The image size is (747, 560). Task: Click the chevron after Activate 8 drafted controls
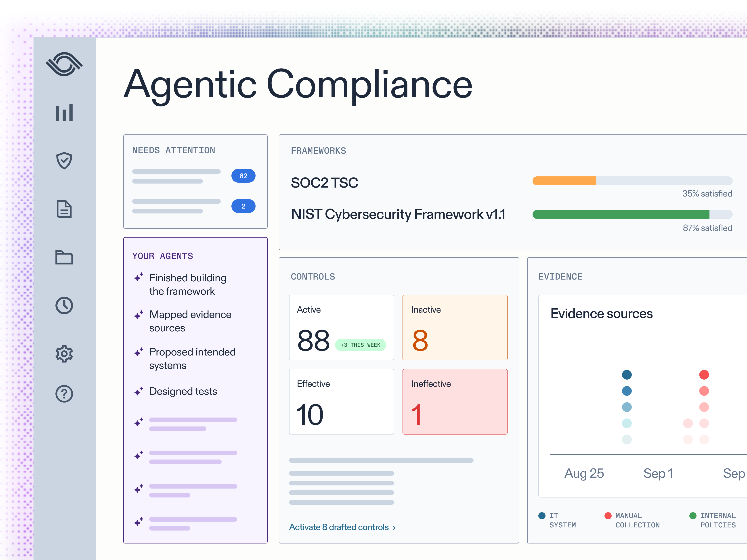(x=394, y=528)
